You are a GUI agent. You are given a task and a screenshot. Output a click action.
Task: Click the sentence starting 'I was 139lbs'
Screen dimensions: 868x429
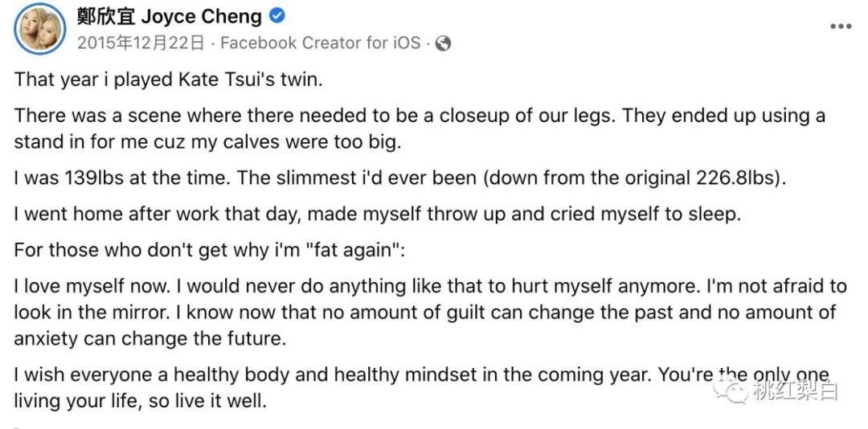tap(399, 179)
